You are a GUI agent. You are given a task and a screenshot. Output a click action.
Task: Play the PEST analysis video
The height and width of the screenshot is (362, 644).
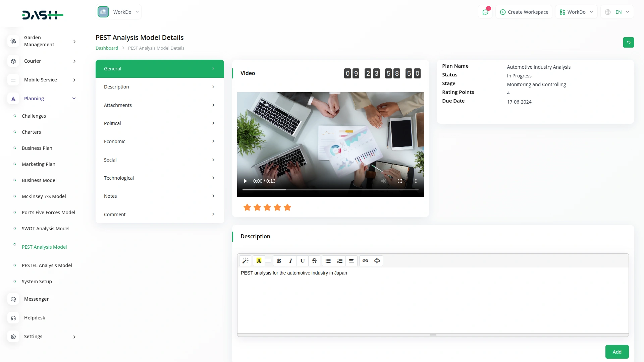point(245,181)
